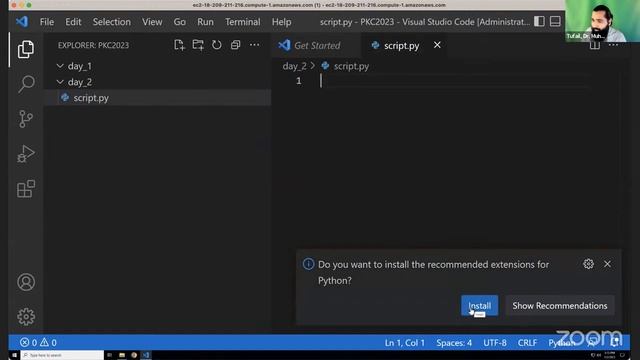Change indentation via Spaces: 4
The height and width of the screenshot is (360, 640).
(454, 343)
